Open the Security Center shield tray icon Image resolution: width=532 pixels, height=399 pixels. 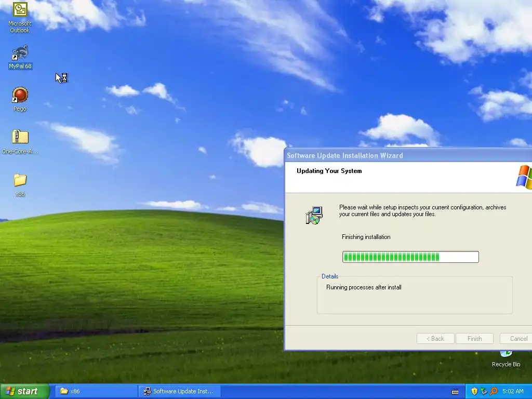click(x=474, y=391)
